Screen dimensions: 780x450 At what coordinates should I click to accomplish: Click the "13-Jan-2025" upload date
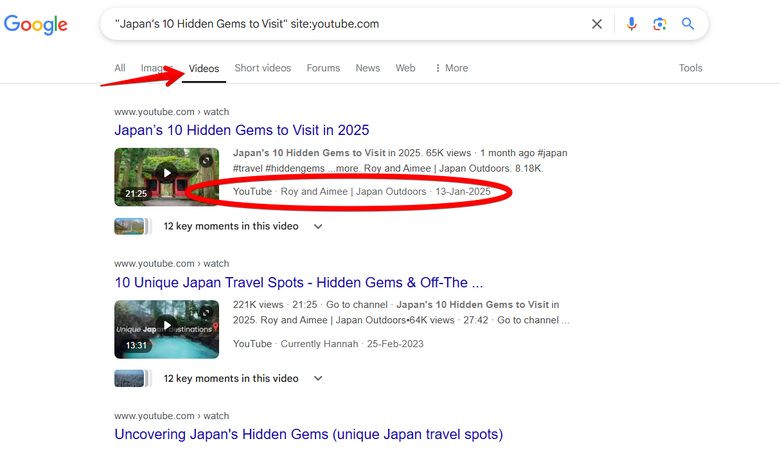coord(463,192)
